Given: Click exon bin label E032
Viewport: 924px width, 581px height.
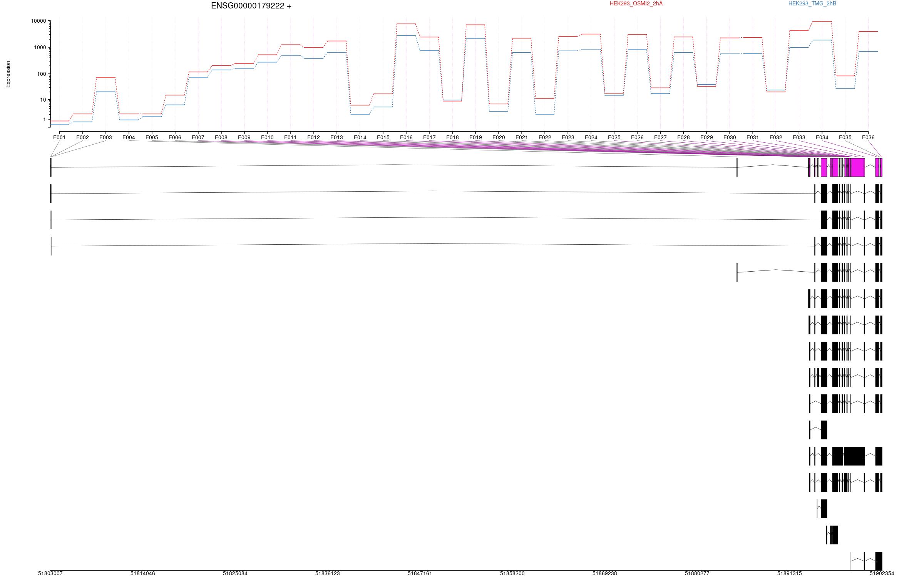Looking at the screenshot, I should [x=776, y=137].
